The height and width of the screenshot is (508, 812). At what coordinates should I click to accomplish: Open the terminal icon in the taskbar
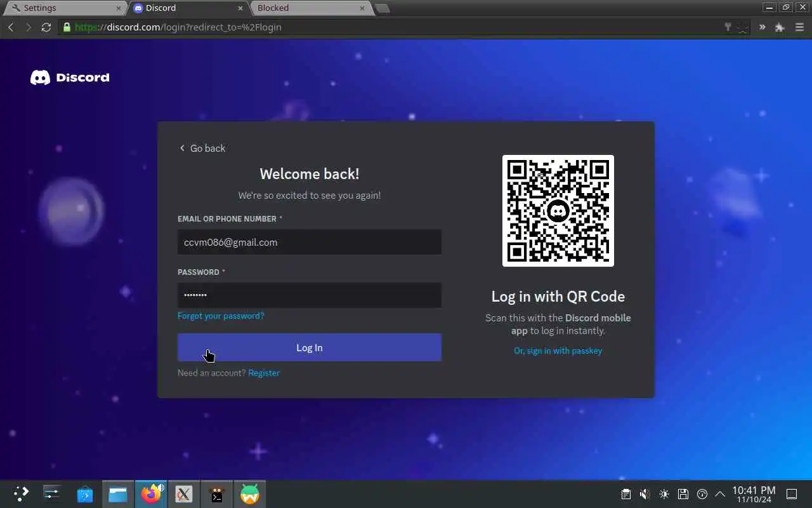[x=217, y=494]
